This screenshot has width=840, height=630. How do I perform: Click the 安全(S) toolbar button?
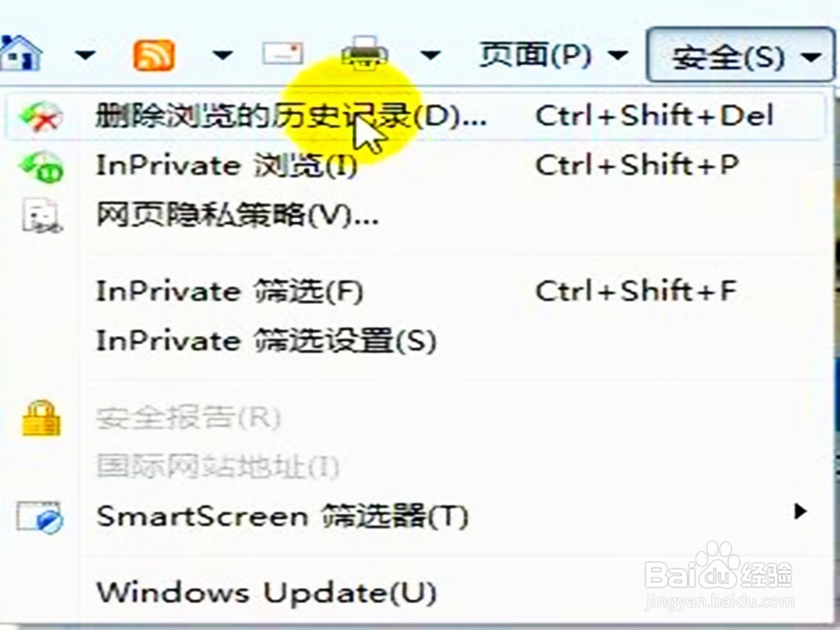tap(741, 55)
